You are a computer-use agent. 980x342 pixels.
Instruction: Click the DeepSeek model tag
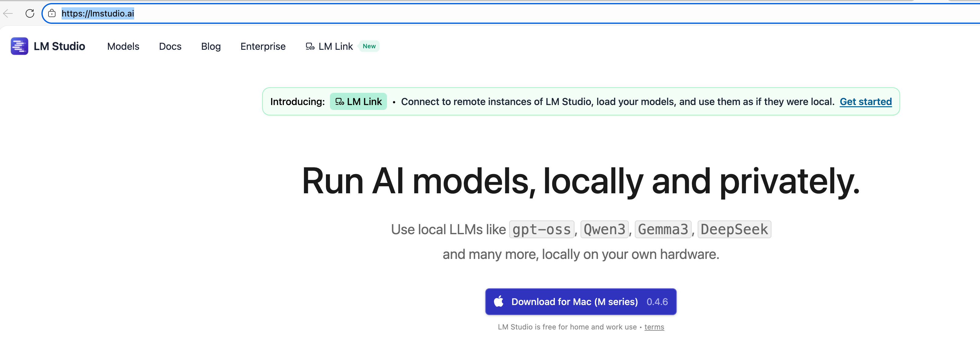(734, 230)
